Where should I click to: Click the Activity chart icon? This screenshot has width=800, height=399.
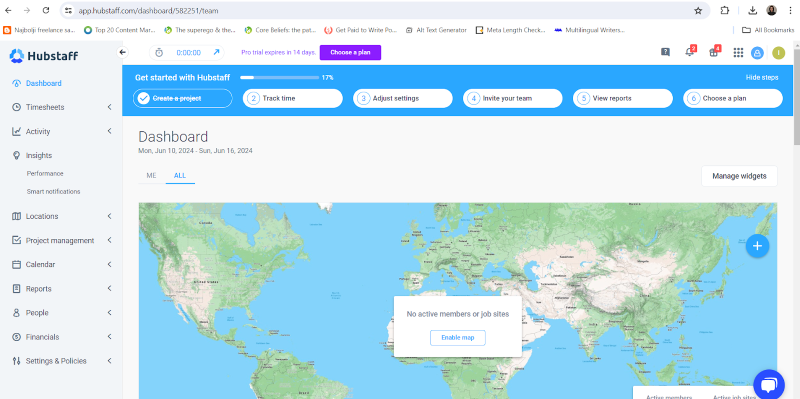16,131
